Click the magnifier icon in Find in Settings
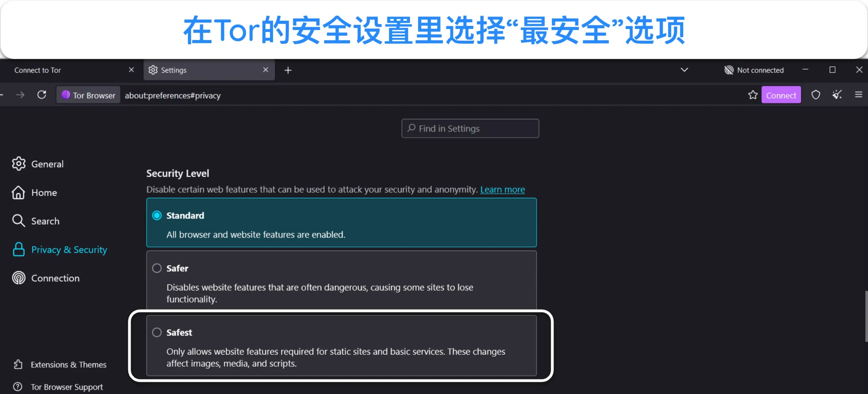The height and width of the screenshot is (394, 868). tap(411, 128)
